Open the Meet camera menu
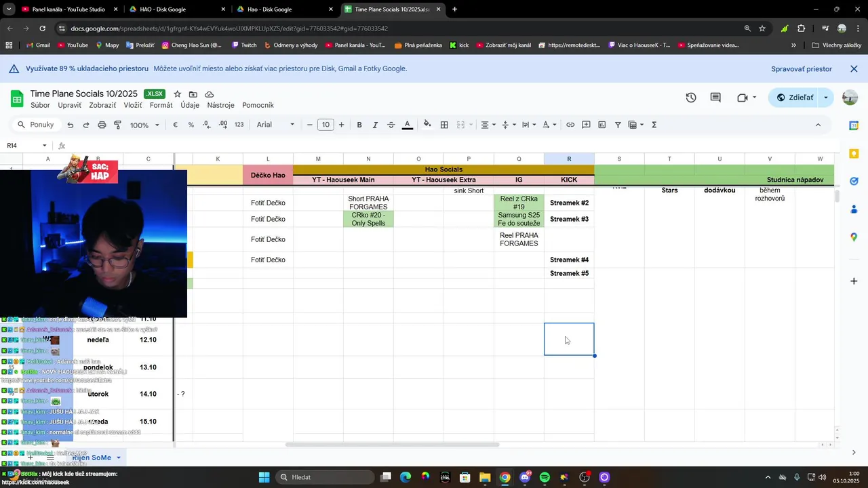Image resolution: width=868 pixels, height=488 pixels. (x=746, y=98)
